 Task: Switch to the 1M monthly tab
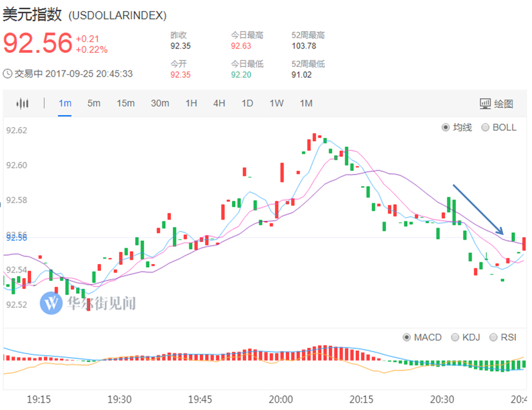306,103
